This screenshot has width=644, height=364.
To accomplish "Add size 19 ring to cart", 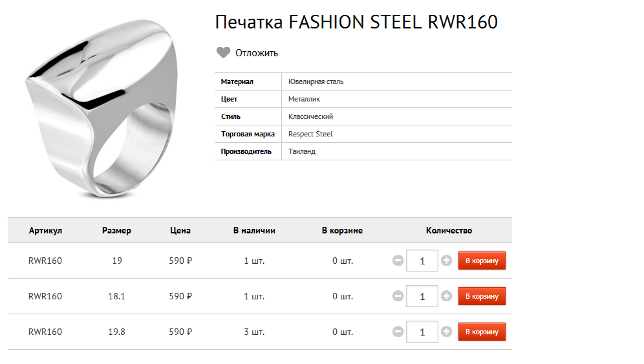I will pyautogui.click(x=482, y=261).
